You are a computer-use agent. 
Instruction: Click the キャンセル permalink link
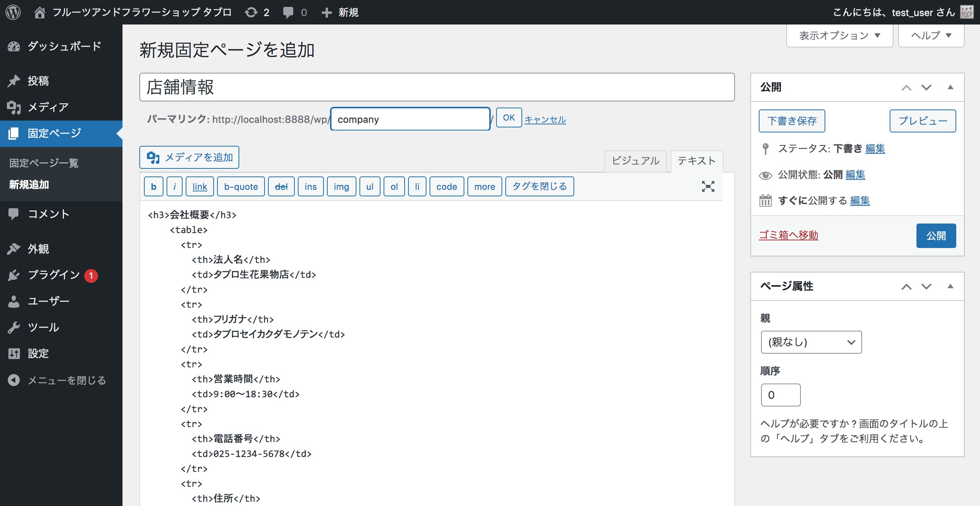point(545,119)
